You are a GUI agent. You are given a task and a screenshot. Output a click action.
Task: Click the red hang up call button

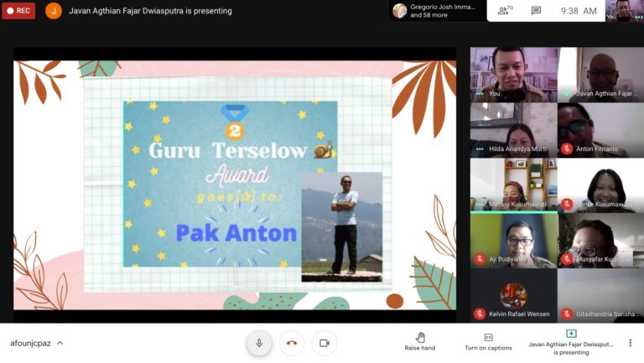click(292, 343)
